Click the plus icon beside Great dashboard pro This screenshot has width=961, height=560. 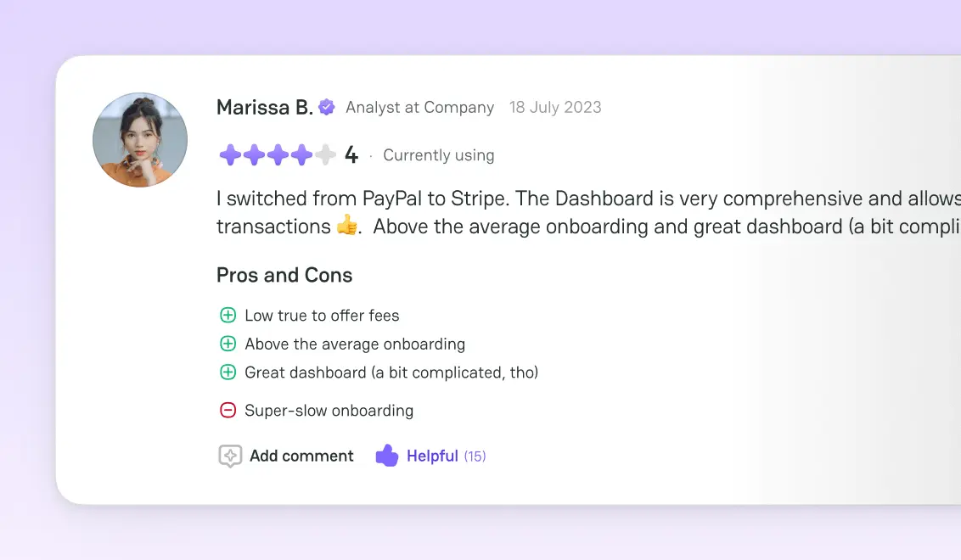point(228,372)
